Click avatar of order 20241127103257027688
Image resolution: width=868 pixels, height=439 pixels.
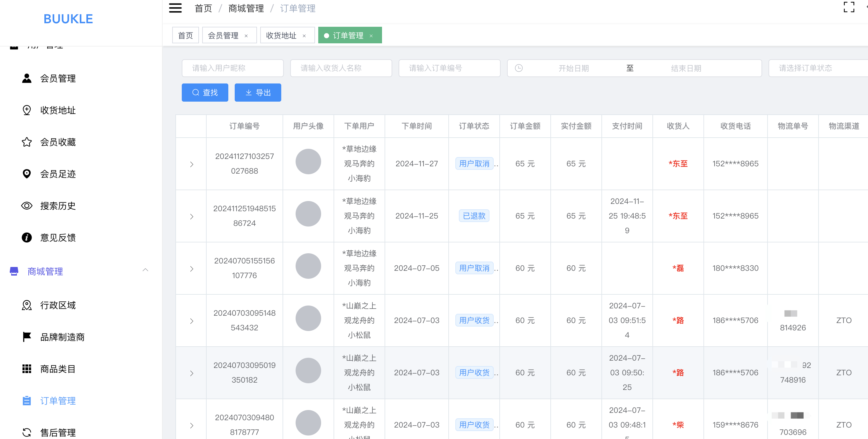click(x=308, y=162)
